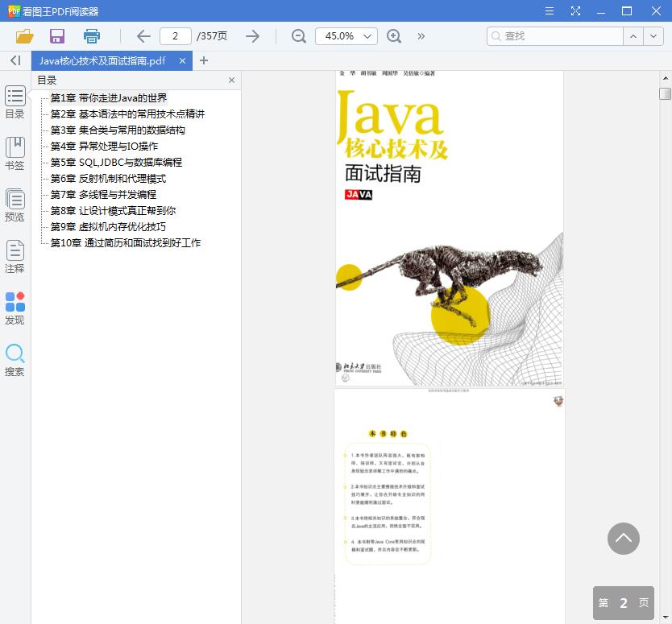Screen dimensions: 672x624
Task: Open the 目录 sidebar panel
Action: 15,102
